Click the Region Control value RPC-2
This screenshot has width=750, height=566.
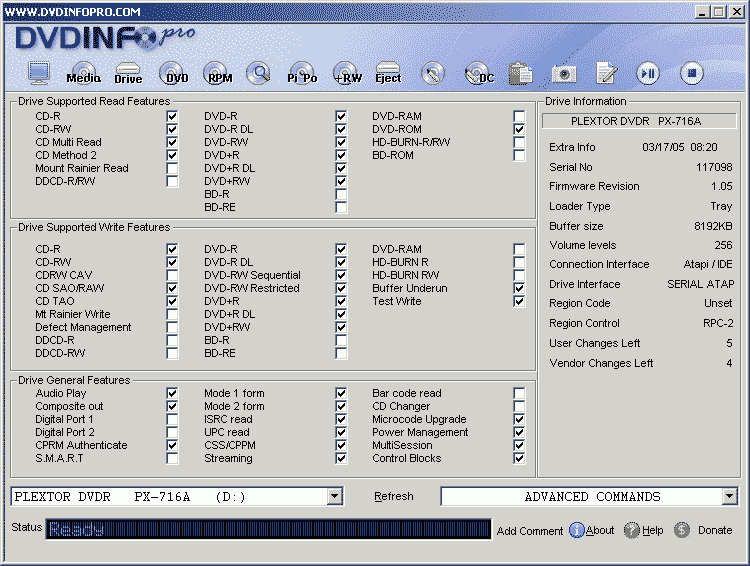point(717,323)
